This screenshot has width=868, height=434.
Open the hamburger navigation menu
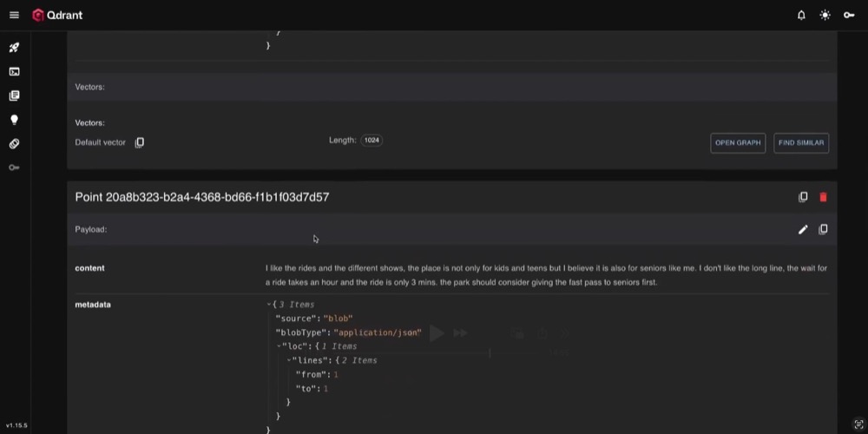click(x=14, y=15)
